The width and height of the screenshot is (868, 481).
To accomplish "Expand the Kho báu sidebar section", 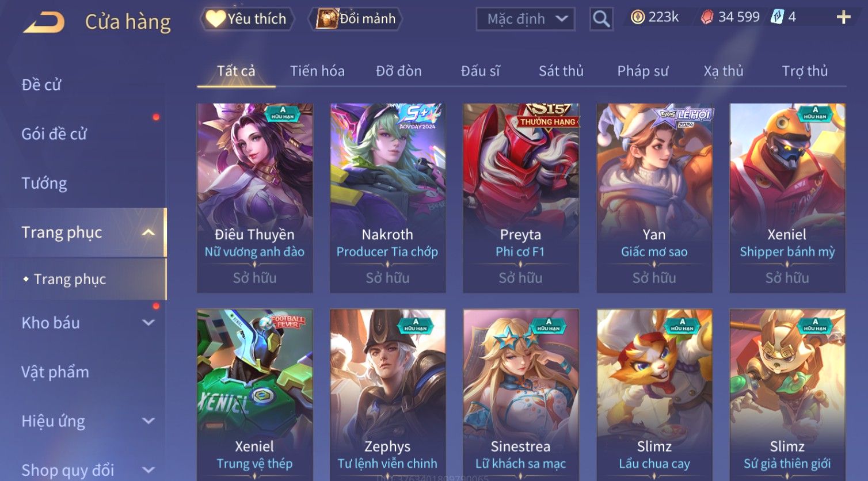I will (149, 323).
